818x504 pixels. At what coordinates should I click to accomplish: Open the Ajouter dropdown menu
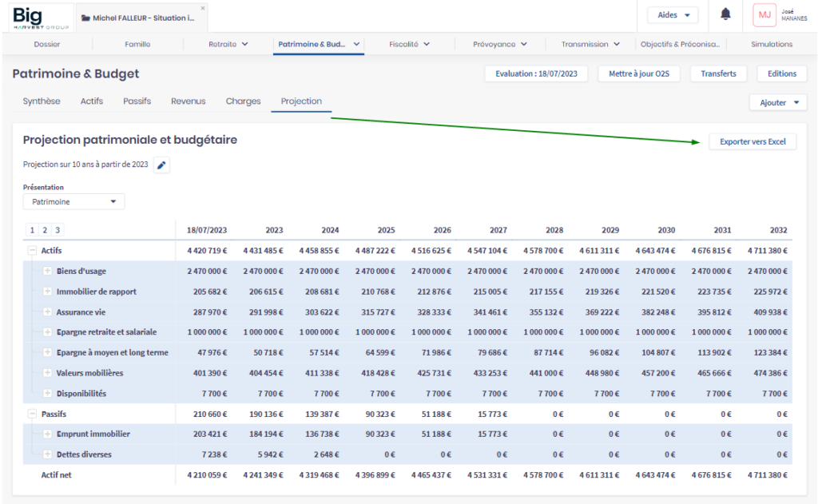click(x=777, y=102)
